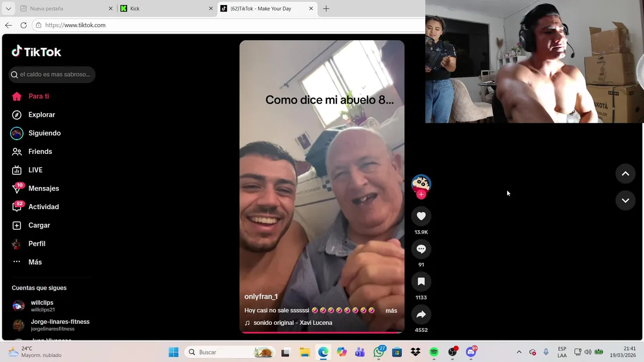
Task: Open Discord from the taskbar
Action: click(471, 352)
